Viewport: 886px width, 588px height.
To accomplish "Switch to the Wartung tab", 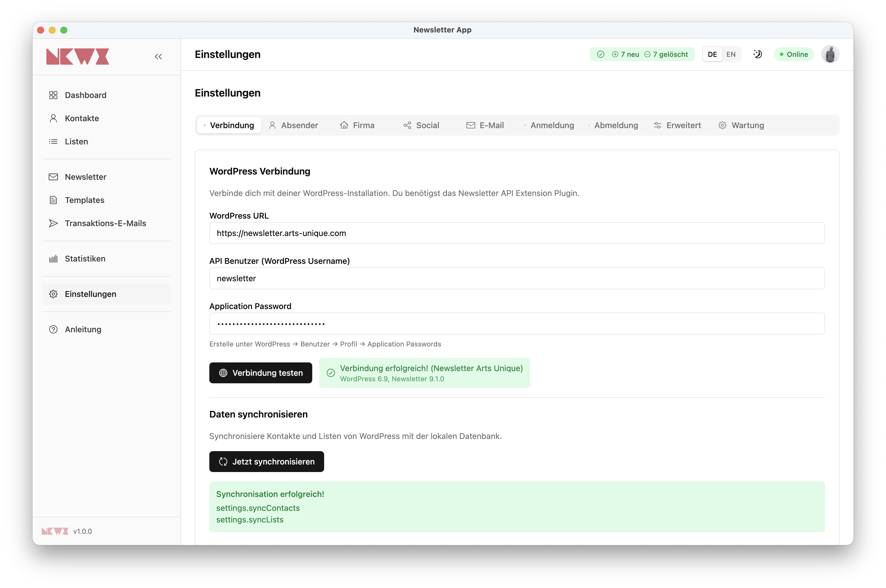I will click(741, 125).
